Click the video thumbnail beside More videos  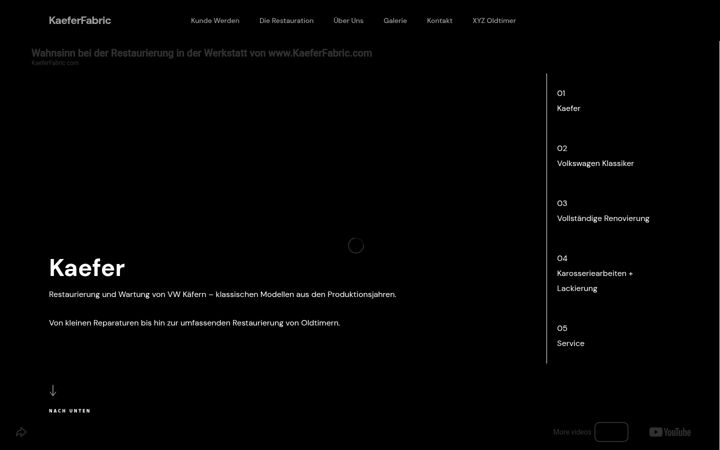click(611, 432)
